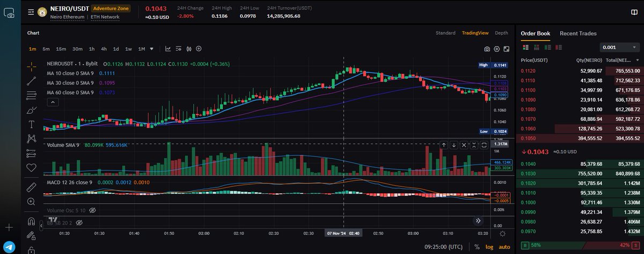This screenshot has width=644, height=254.
Task: Close the volume pane with X
Action: [464, 145]
